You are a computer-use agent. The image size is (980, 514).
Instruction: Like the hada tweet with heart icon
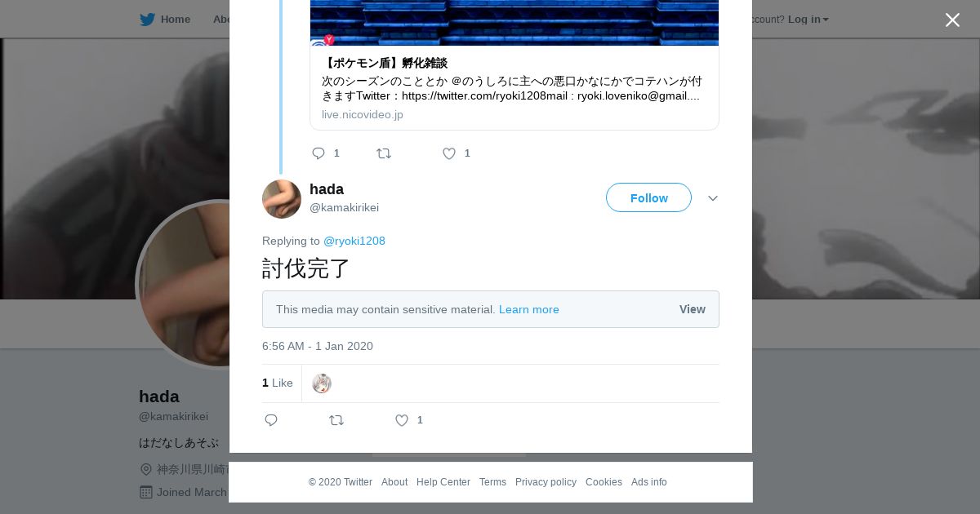402,420
